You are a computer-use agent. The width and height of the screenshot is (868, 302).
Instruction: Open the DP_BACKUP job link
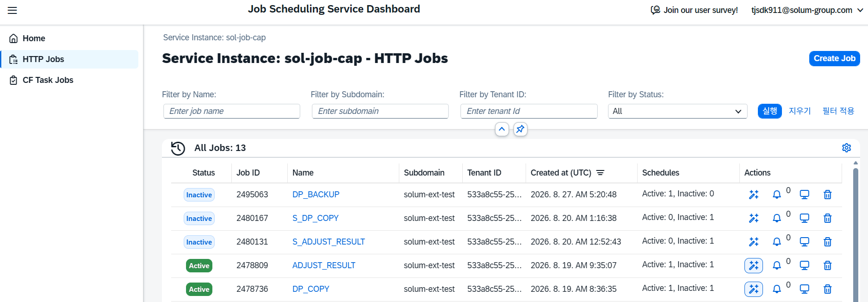316,195
